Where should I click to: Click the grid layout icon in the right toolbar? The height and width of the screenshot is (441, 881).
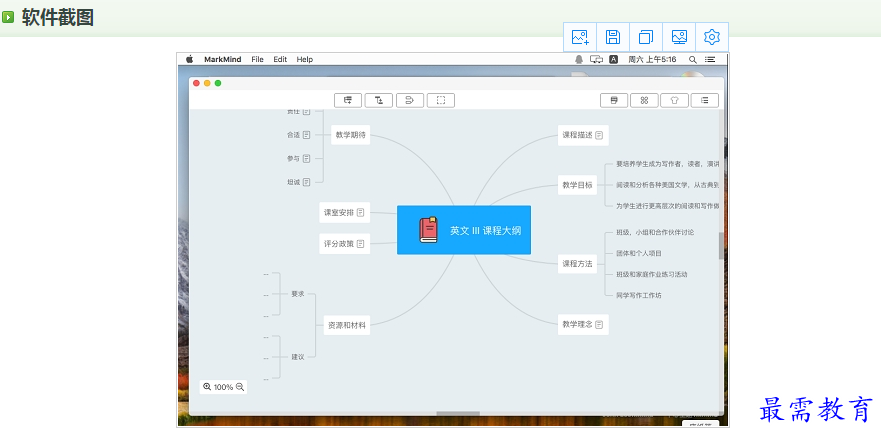click(x=645, y=100)
